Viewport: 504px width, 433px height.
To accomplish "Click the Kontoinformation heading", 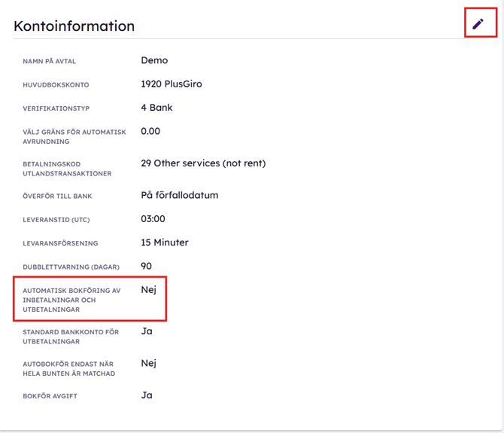I will click(74, 26).
